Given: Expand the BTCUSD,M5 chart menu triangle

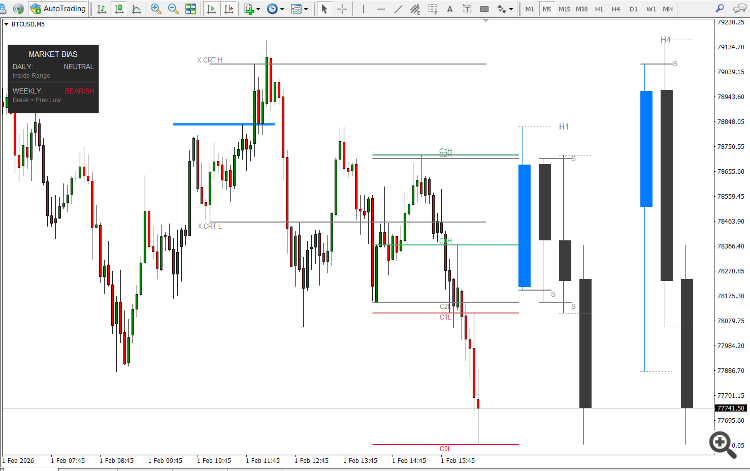Looking at the screenshot, I should (x=6, y=24).
